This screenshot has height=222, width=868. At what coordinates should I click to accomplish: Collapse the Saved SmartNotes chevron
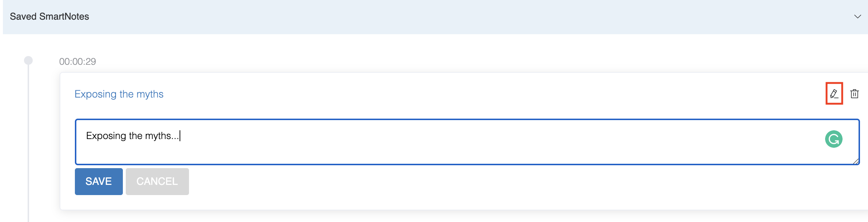857,17
